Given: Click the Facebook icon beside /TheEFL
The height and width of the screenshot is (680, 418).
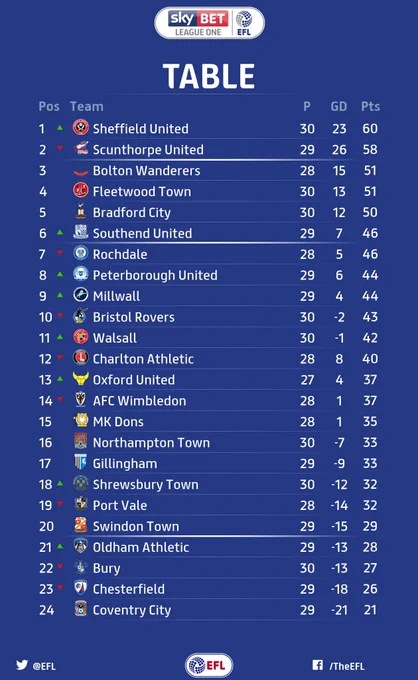Looking at the screenshot, I should click(x=317, y=665).
